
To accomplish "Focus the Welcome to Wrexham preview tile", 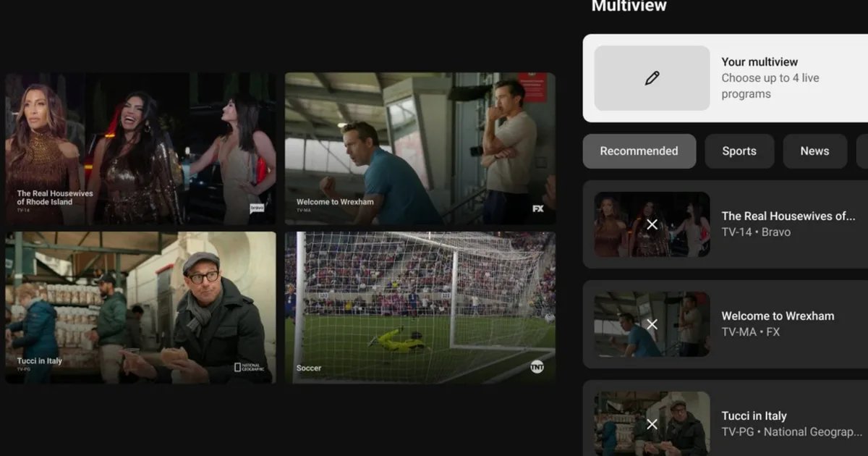I will [420, 148].
